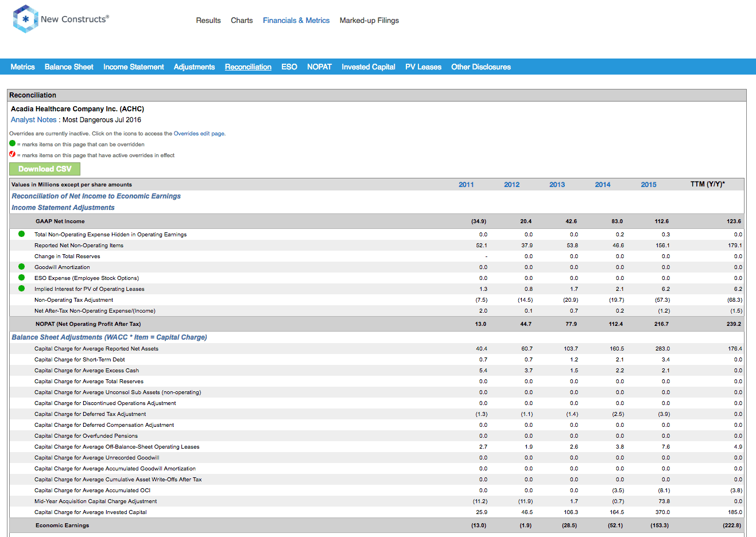
Task: Open the ESO tab
Action: coord(289,67)
